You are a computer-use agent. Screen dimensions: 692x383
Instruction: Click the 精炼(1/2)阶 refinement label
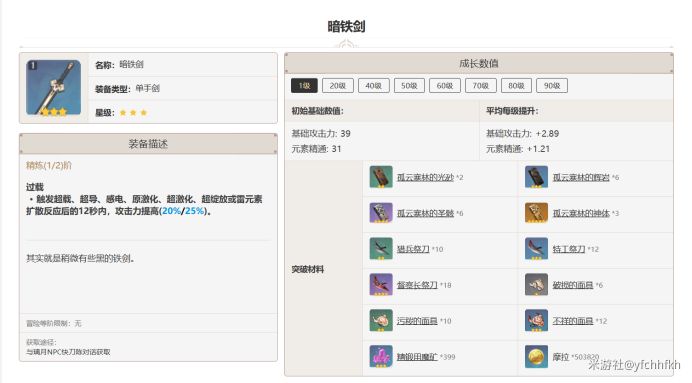[x=49, y=165]
